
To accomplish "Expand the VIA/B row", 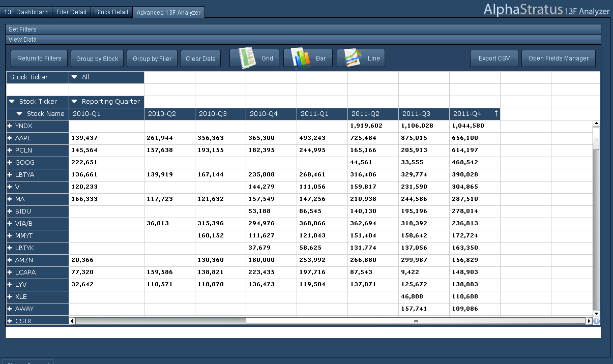I will click(10, 223).
